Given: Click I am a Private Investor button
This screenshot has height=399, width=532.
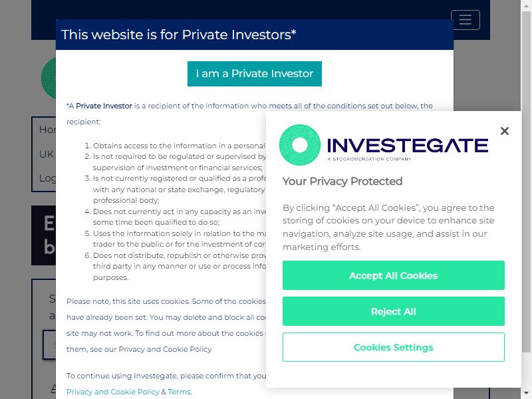Looking at the screenshot, I should click(255, 74).
